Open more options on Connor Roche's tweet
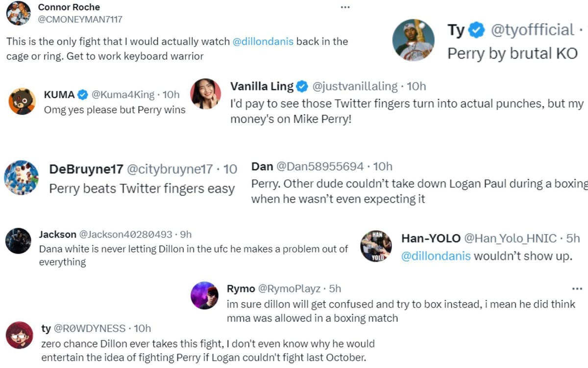 [x=345, y=7]
